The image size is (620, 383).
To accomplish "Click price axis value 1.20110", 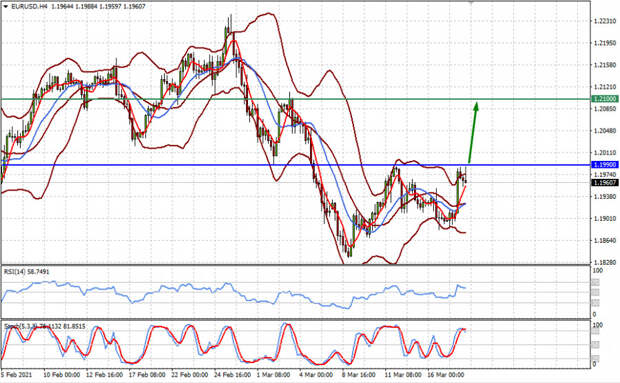I will point(605,152).
